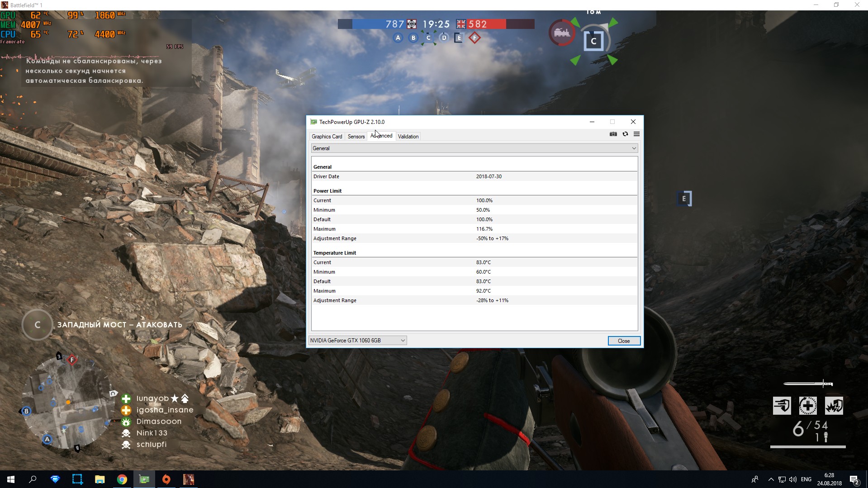Select the GPU-Z taskbar icon
Viewport: 868px width, 488px height.
click(144, 479)
